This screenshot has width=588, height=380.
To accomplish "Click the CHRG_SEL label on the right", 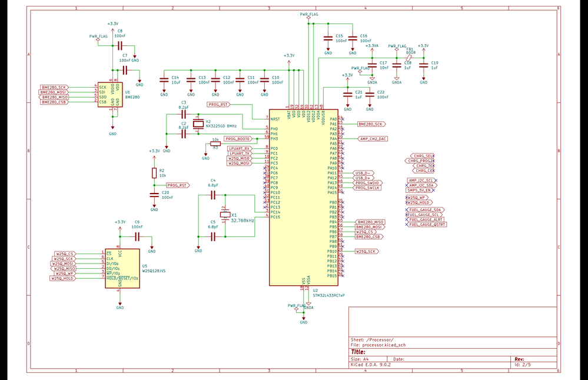I will [x=422, y=155].
